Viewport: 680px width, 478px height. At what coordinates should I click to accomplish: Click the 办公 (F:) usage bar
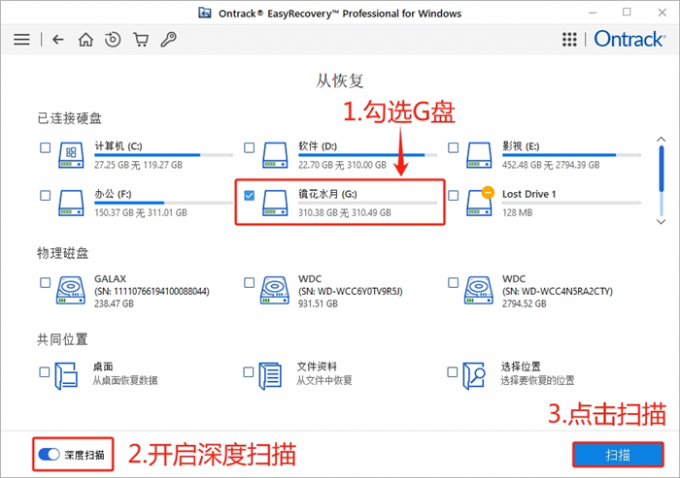[x=163, y=203]
